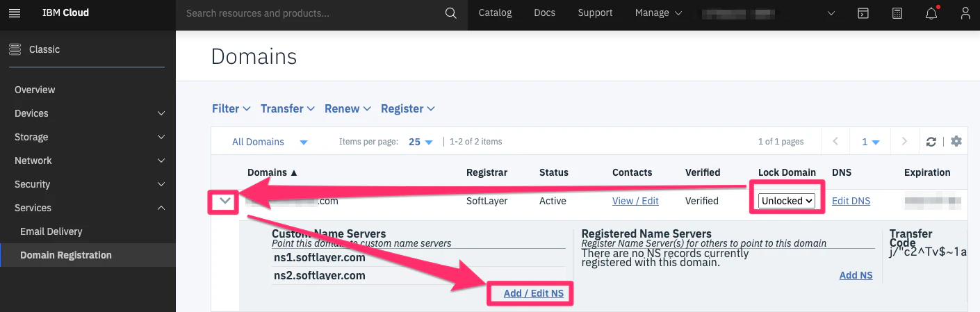This screenshot has height=312, width=980.
Task: Open the Transfer dropdown
Action: point(288,108)
